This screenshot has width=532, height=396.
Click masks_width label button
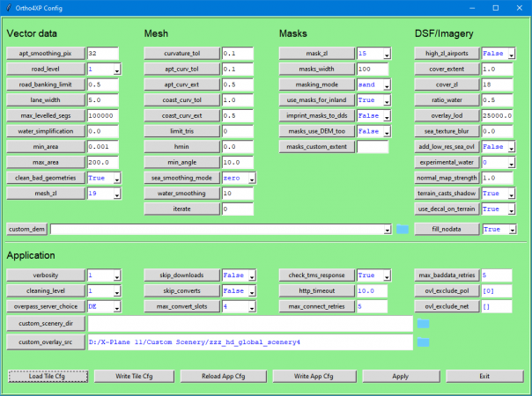(x=317, y=70)
